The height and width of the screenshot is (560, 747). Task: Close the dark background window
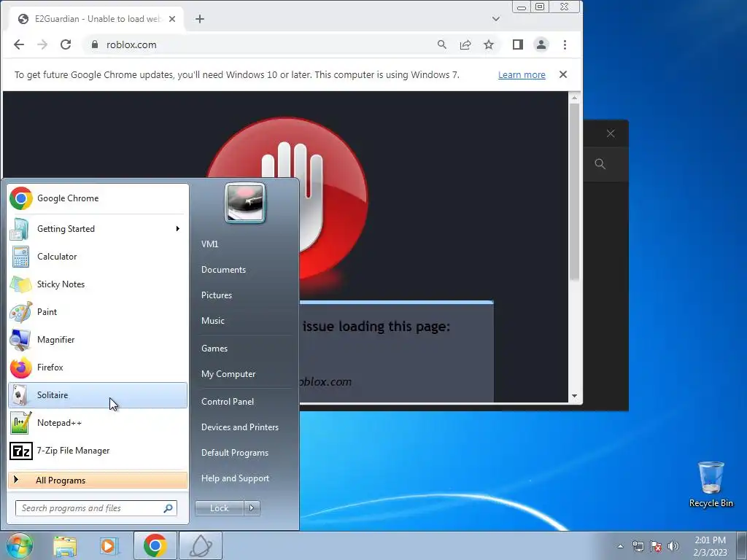coord(611,134)
